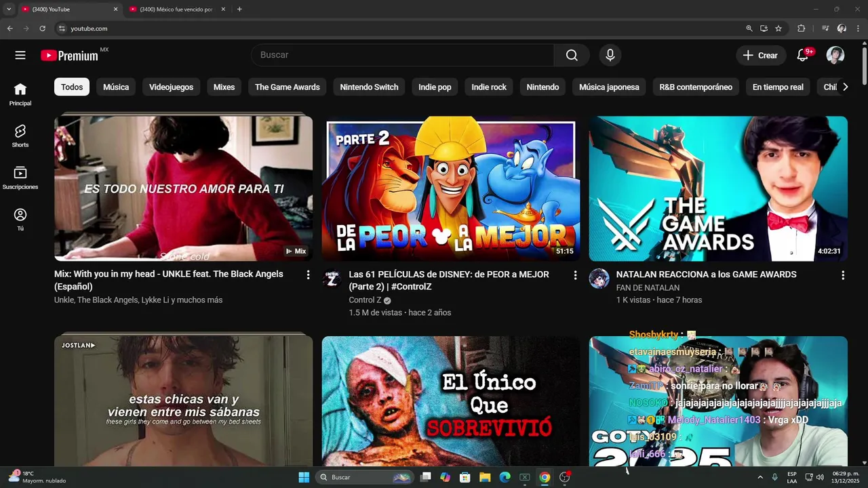The height and width of the screenshot is (488, 868).
Task: Open the GOTY 2025 stream thumbnail
Action: [718, 401]
